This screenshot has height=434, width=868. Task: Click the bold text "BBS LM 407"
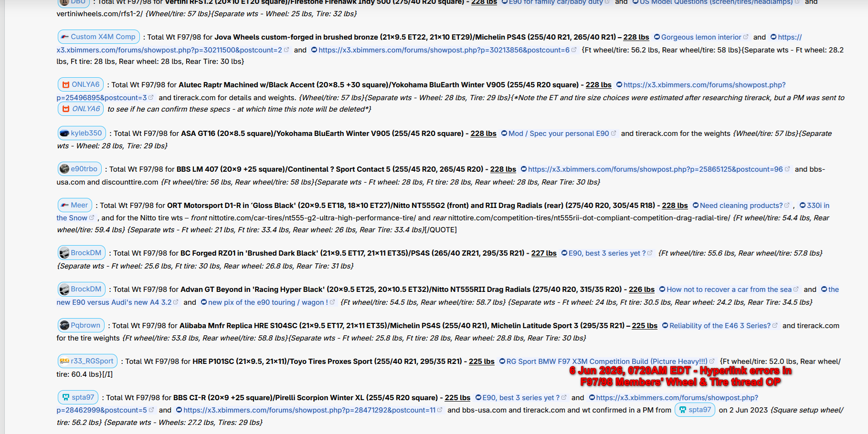pos(197,169)
